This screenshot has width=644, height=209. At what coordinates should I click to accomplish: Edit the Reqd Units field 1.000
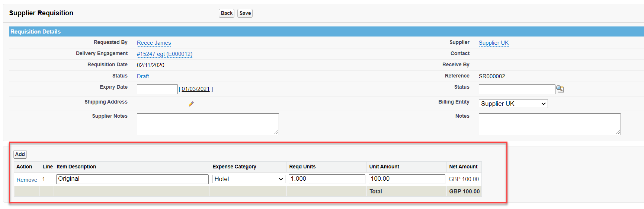pyautogui.click(x=327, y=179)
